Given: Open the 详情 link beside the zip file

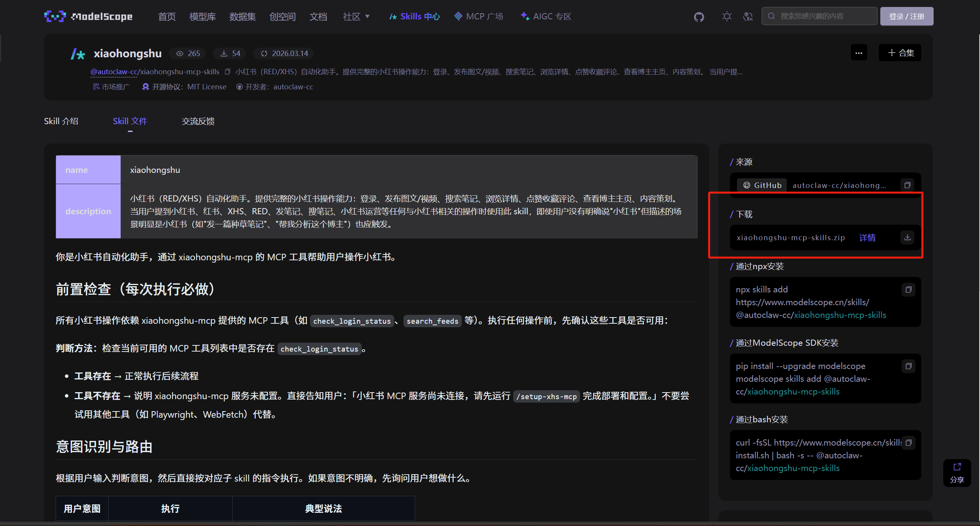Looking at the screenshot, I should click(x=868, y=237).
